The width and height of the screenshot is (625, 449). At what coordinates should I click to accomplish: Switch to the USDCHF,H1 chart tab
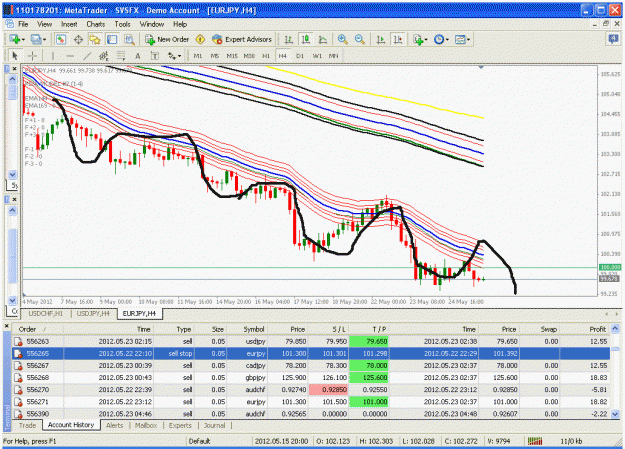point(46,314)
